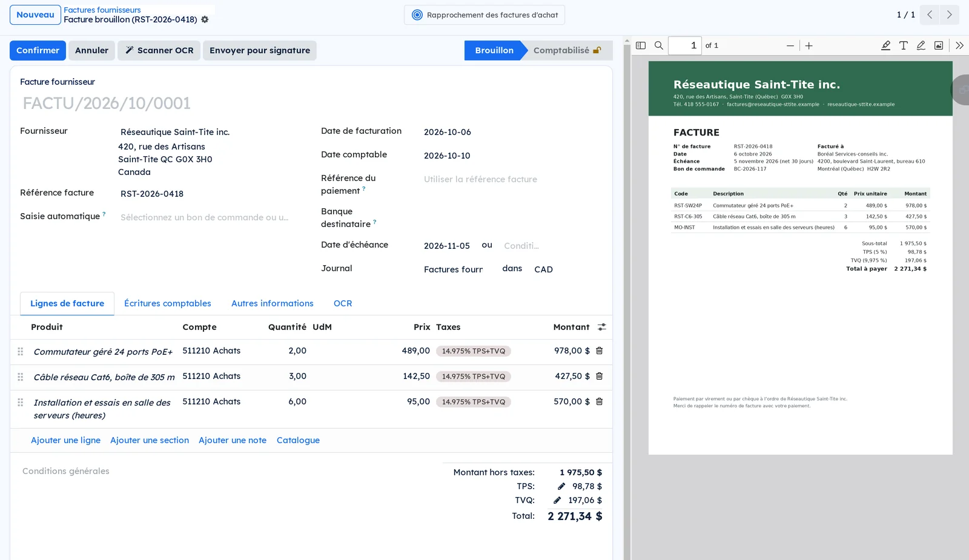The image size is (969, 560).
Task: Select the PDF draw pencil tool
Action: coord(921,45)
